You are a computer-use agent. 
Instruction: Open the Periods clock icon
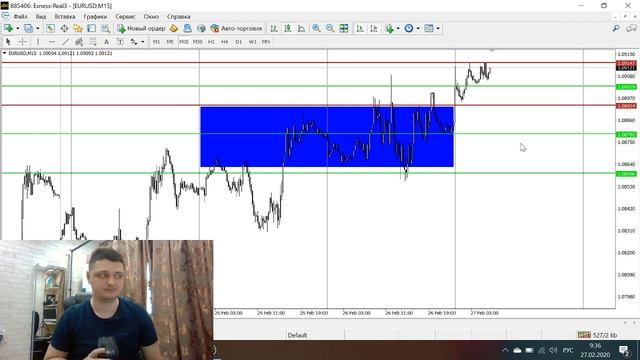[409, 28]
